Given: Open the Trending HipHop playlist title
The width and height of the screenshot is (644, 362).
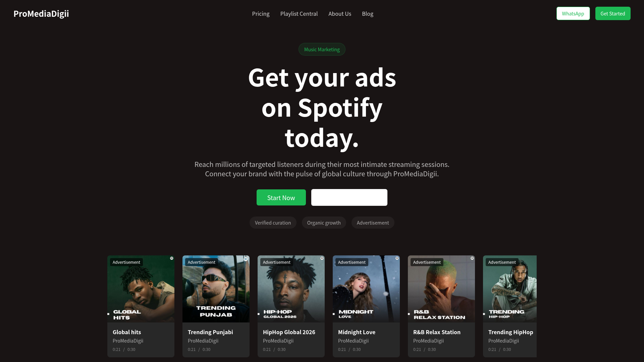Looking at the screenshot, I should click(x=511, y=332).
